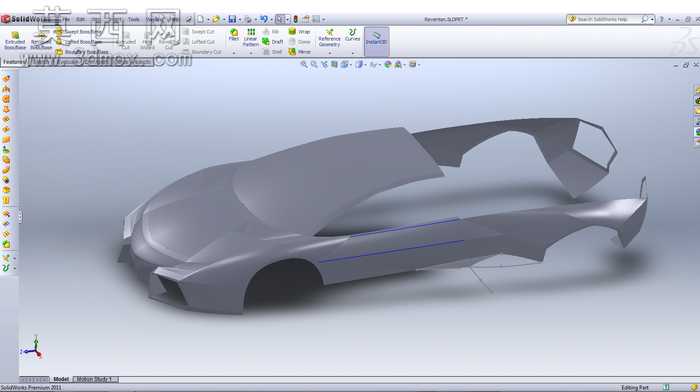Image resolution: width=700 pixels, height=392 pixels.
Task: Expand the Fillet dropdown arrow
Action: click(x=233, y=53)
